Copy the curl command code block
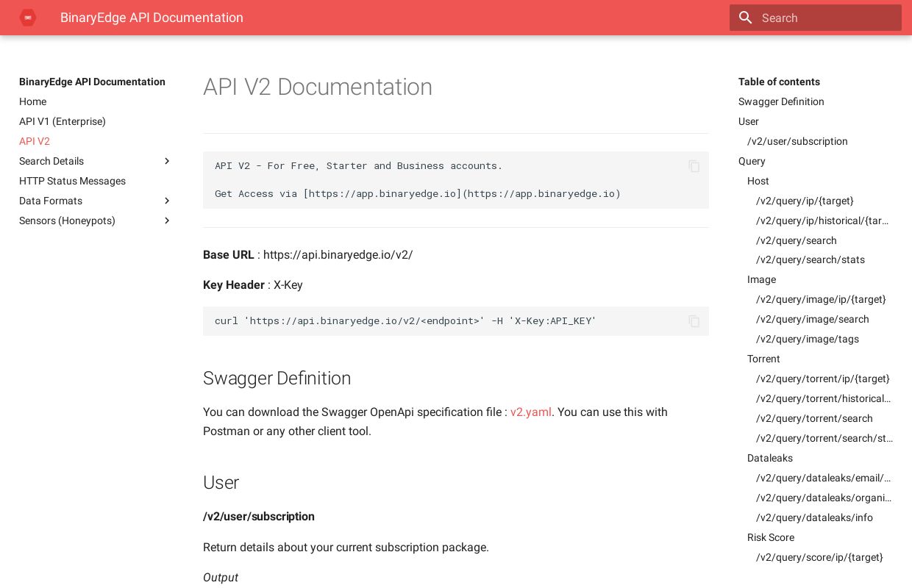912x588 pixels. tap(694, 321)
